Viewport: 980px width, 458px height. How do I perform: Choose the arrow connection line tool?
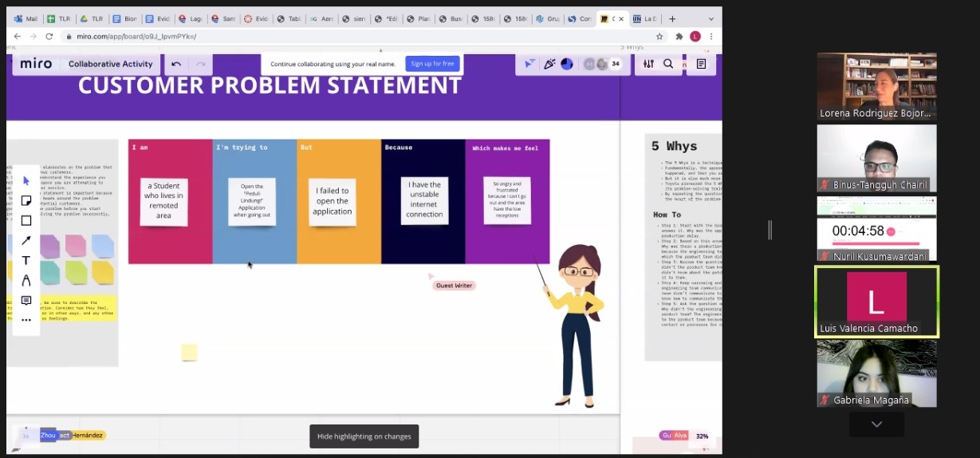26,241
